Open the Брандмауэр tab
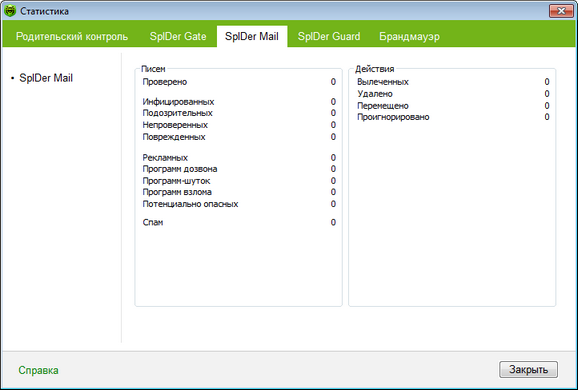This screenshot has height=390, width=578. click(x=409, y=36)
